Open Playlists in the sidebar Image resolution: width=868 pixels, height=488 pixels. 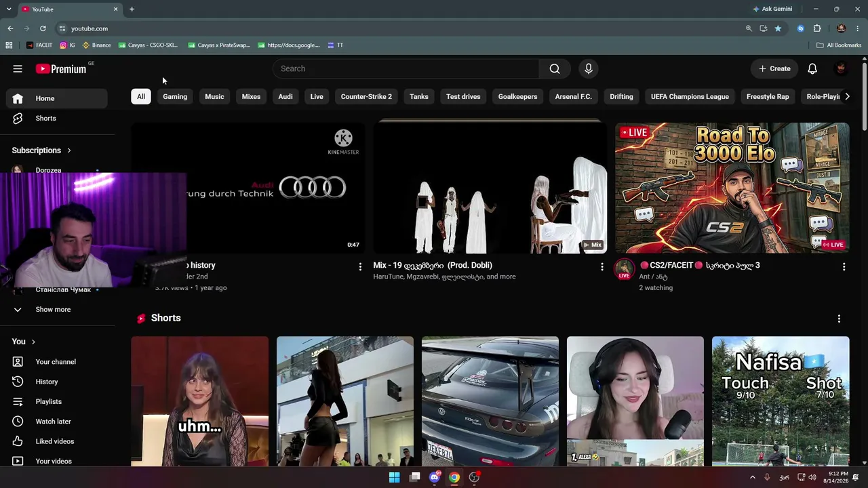point(57,401)
